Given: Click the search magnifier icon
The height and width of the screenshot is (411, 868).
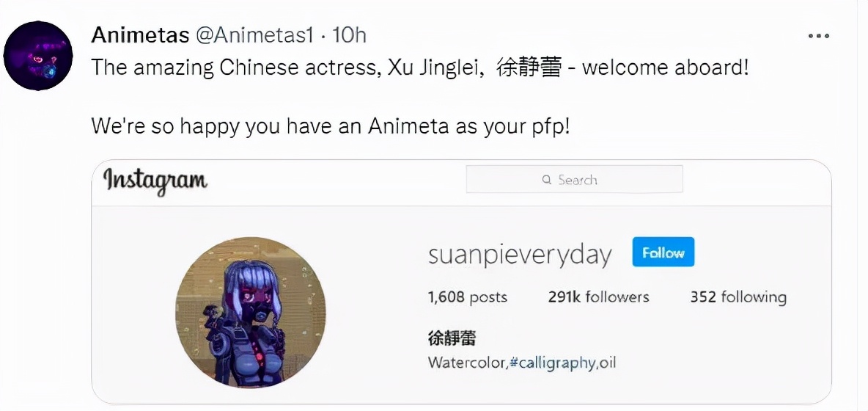Looking at the screenshot, I should (x=547, y=180).
